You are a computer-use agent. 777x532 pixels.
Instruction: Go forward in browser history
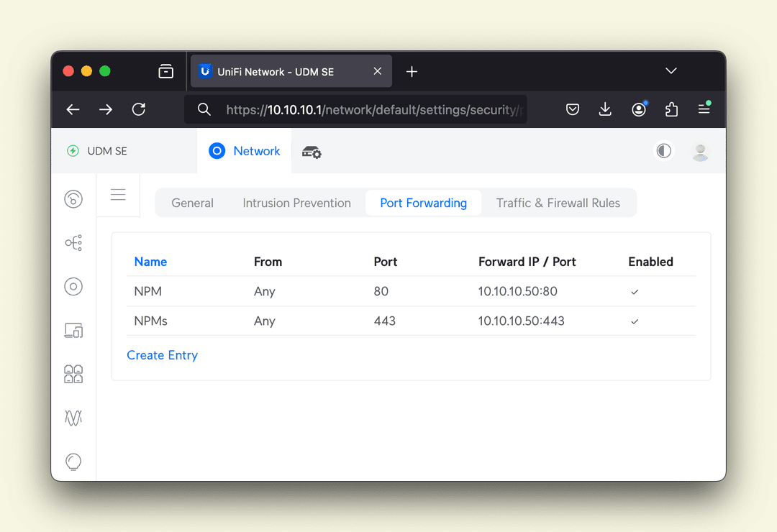tap(106, 109)
